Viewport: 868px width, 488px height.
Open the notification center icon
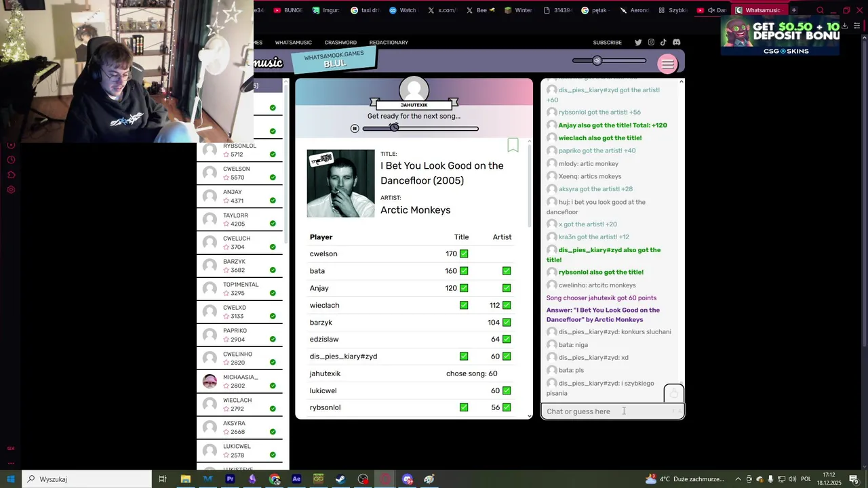[854, 479]
